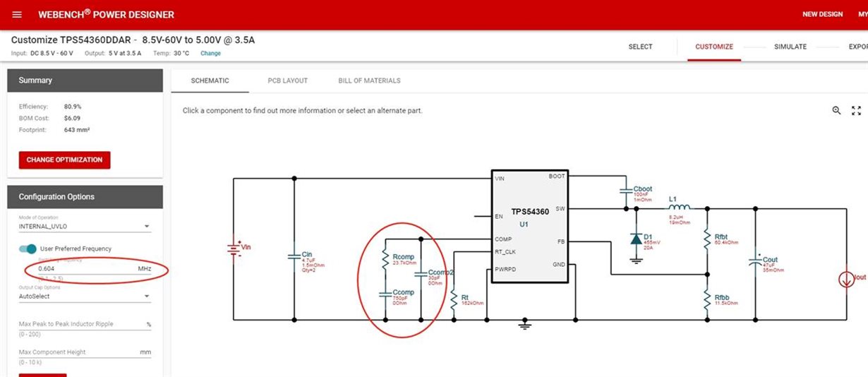
Task: Open the hamburger navigation menu
Action: coord(18,14)
